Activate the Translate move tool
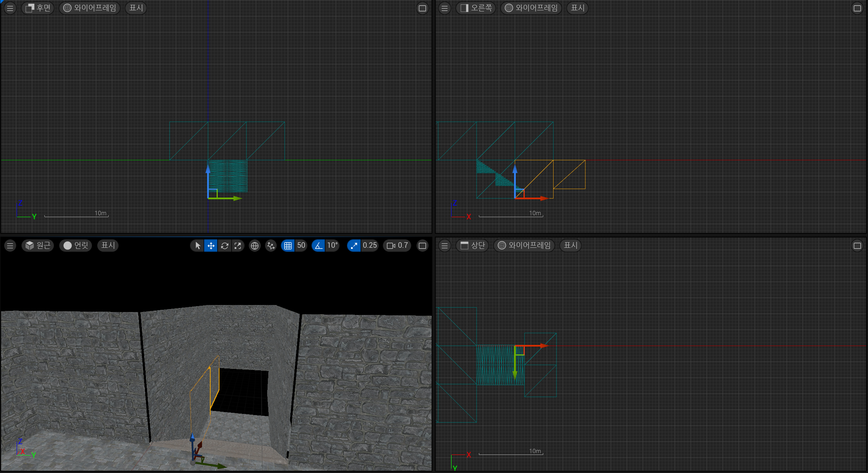The image size is (868, 473). point(211,246)
